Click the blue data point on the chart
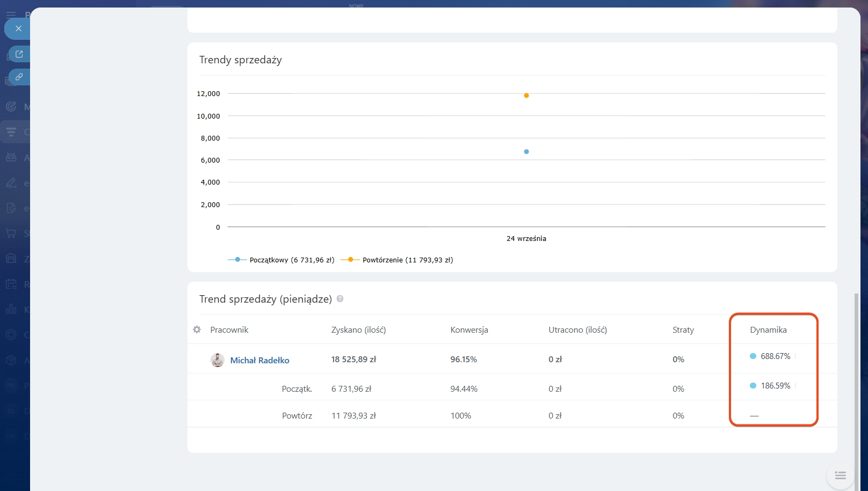This screenshot has height=491, width=868. pyautogui.click(x=526, y=152)
